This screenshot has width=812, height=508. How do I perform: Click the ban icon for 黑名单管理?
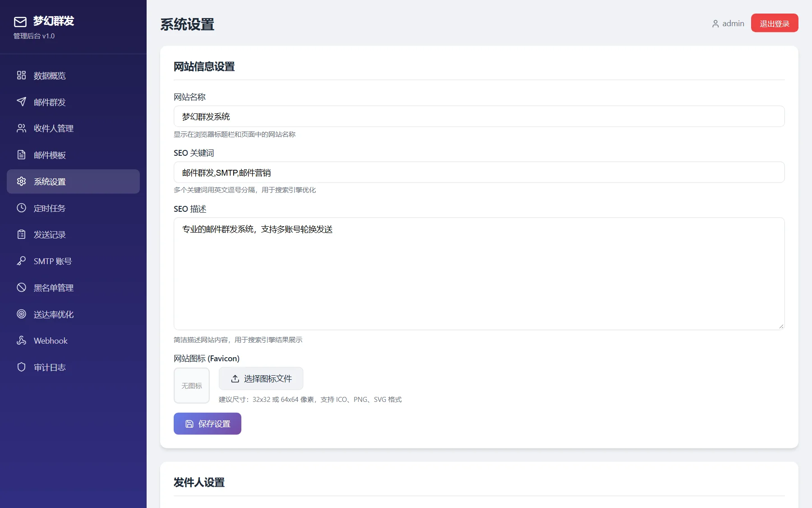pyautogui.click(x=21, y=287)
